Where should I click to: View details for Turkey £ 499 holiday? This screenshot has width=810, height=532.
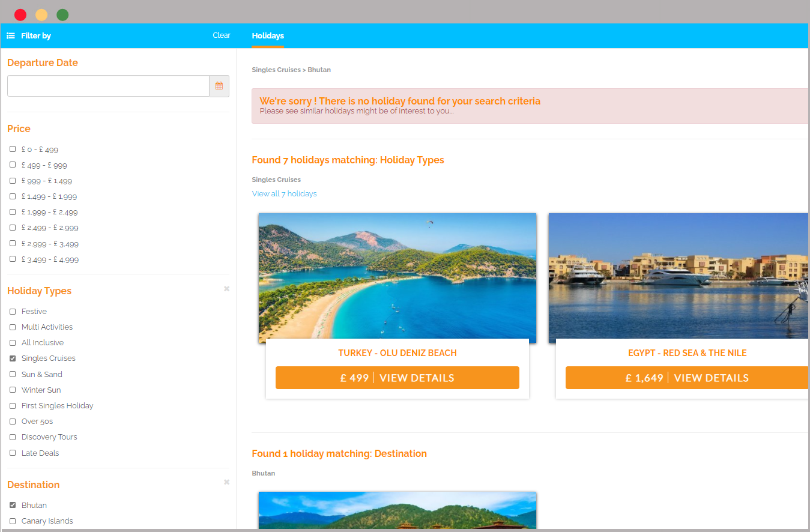click(397, 378)
